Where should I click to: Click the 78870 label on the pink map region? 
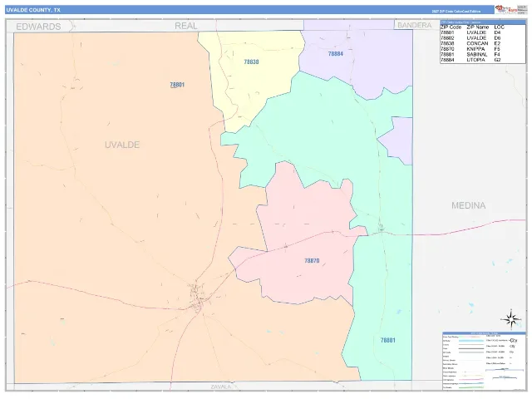click(312, 260)
